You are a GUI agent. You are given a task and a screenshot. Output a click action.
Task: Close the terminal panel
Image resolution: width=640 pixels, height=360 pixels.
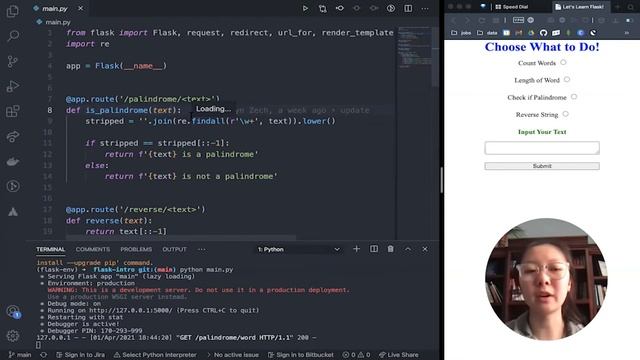[425, 249]
